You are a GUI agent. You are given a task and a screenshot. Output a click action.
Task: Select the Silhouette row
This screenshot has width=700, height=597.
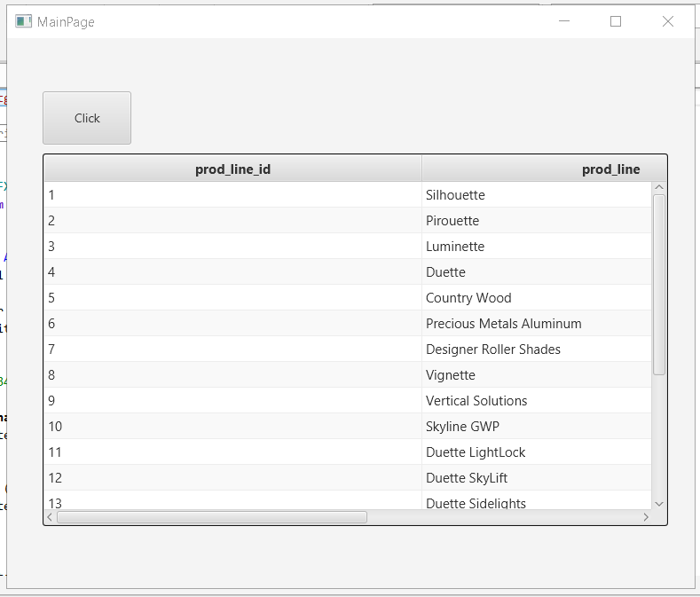click(x=455, y=195)
